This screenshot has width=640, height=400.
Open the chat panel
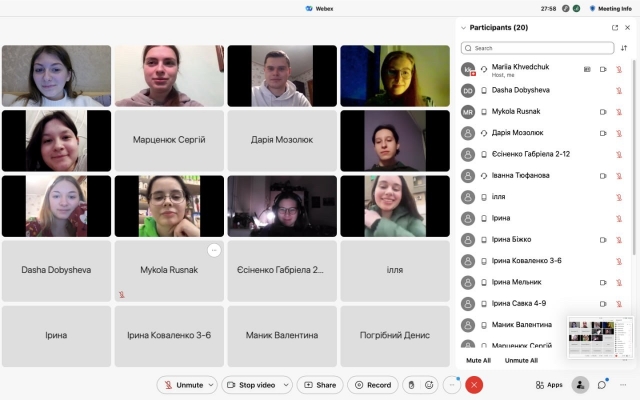point(602,385)
